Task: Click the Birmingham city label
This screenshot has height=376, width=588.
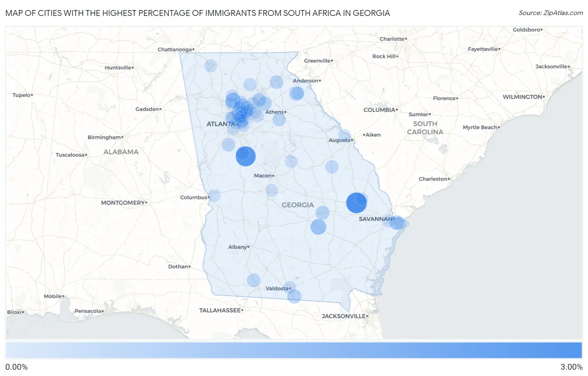Action: tap(104, 137)
